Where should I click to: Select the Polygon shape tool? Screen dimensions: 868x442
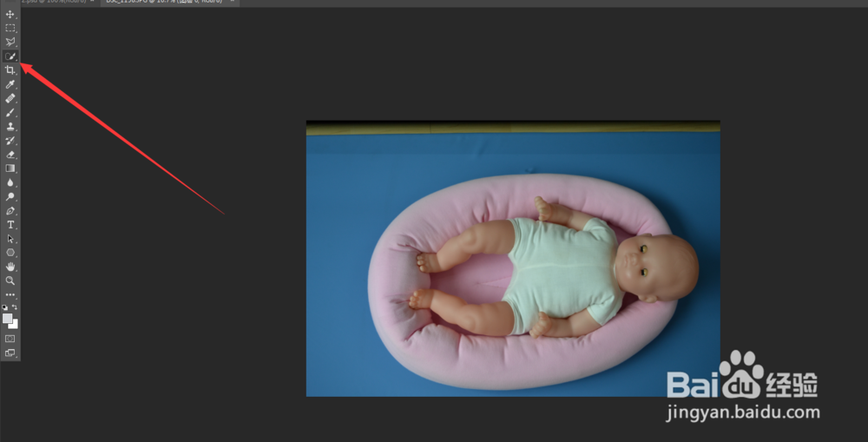coord(10,253)
